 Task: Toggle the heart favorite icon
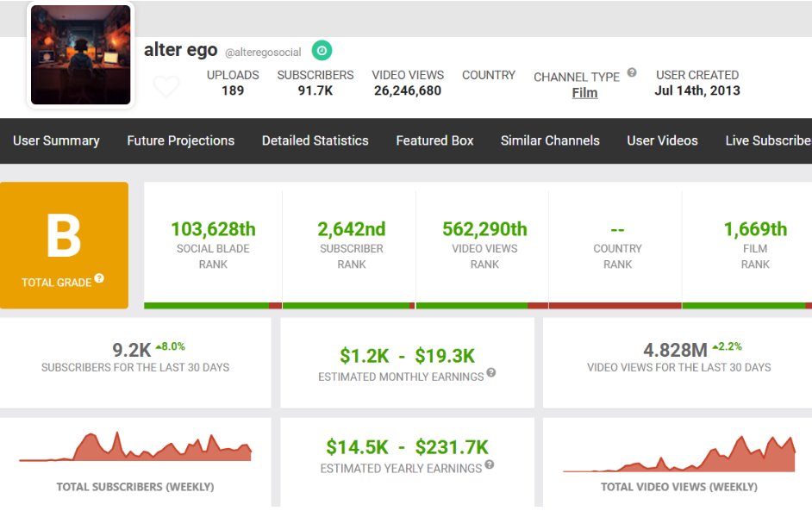click(166, 87)
